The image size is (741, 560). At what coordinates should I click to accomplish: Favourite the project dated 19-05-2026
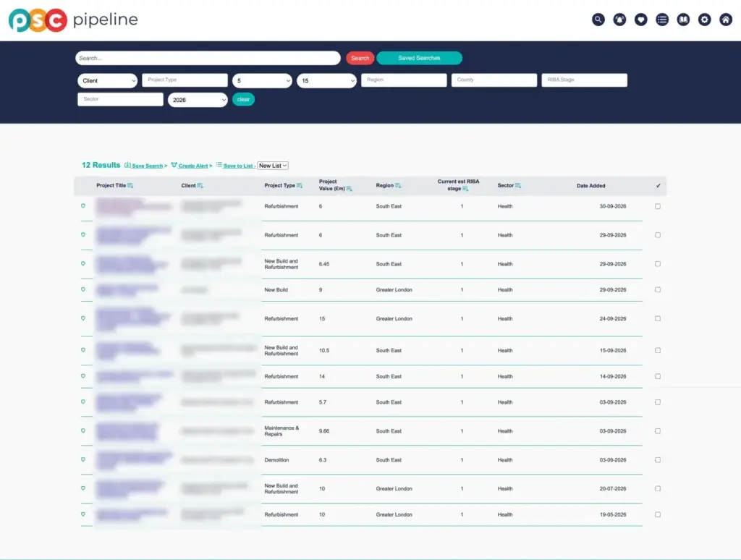click(83, 514)
